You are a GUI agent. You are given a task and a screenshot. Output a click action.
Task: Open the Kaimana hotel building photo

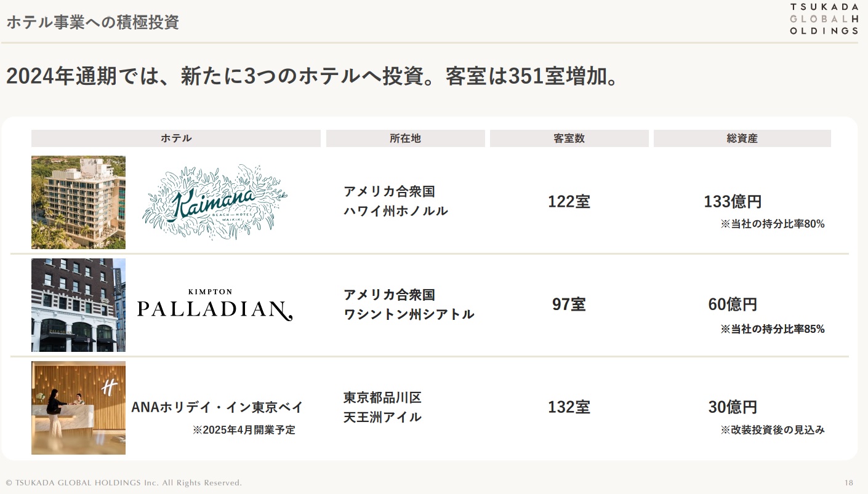coord(78,202)
